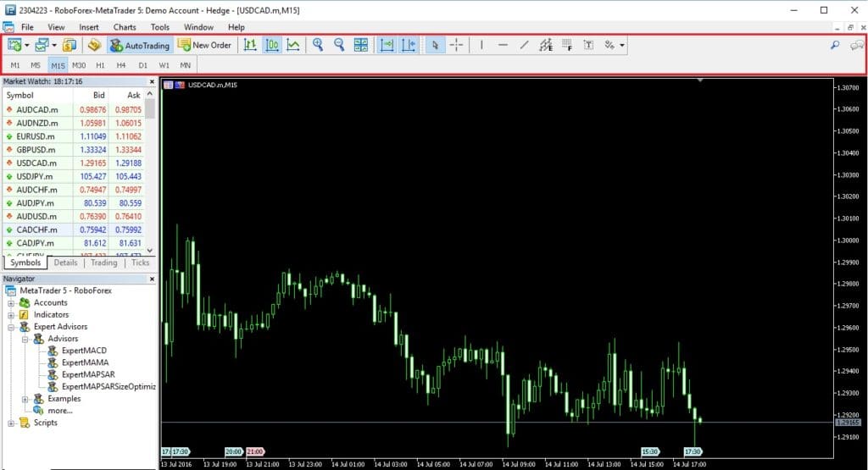The width and height of the screenshot is (868, 470).
Task: Open the New Chart toolbar icon
Action: [x=14, y=46]
